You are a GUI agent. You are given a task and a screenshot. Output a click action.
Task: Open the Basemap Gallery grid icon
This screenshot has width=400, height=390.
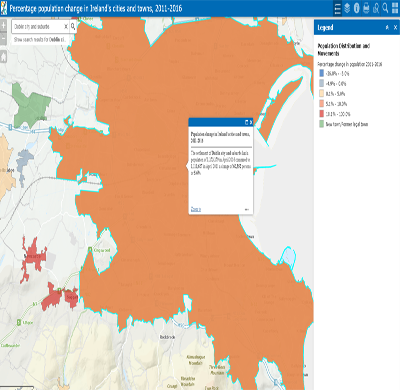(x=395, y=8)
